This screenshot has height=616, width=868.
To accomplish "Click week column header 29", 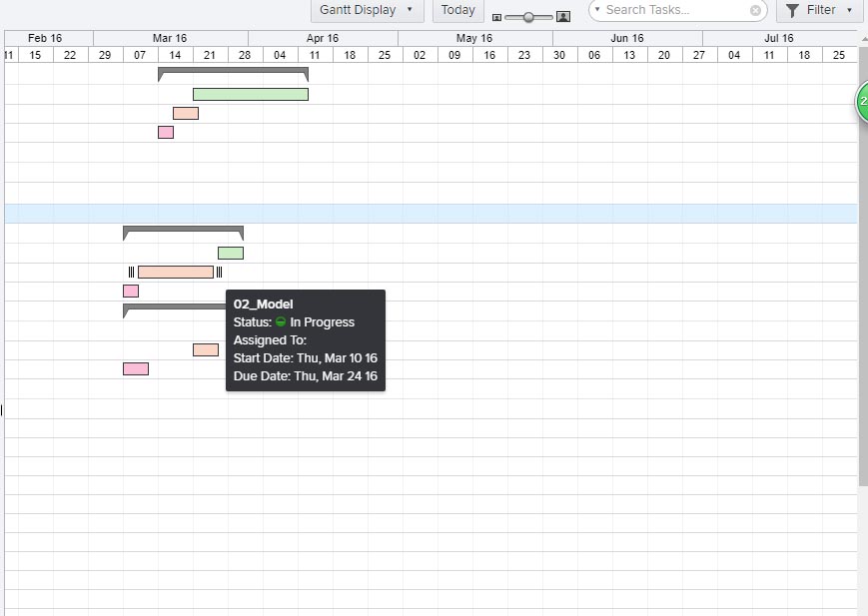I will pyautogui.click(x=105, y=55).
